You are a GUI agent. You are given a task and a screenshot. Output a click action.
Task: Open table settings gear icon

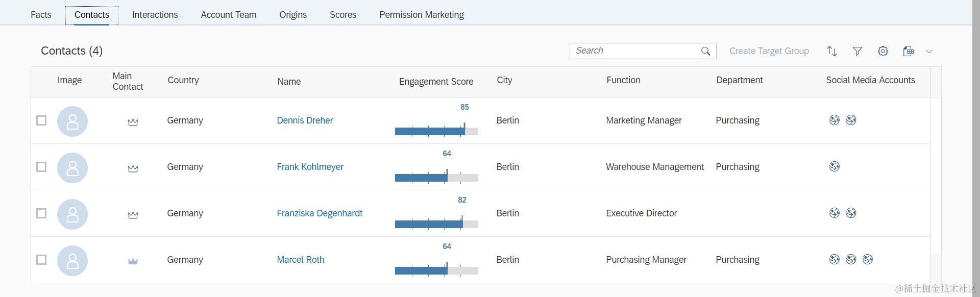(883, 51)
